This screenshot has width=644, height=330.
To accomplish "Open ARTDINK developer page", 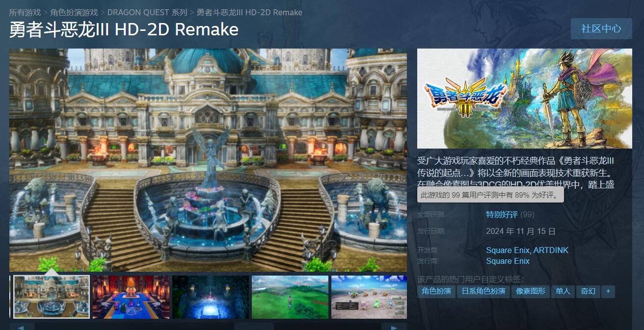I will [551, 250].
